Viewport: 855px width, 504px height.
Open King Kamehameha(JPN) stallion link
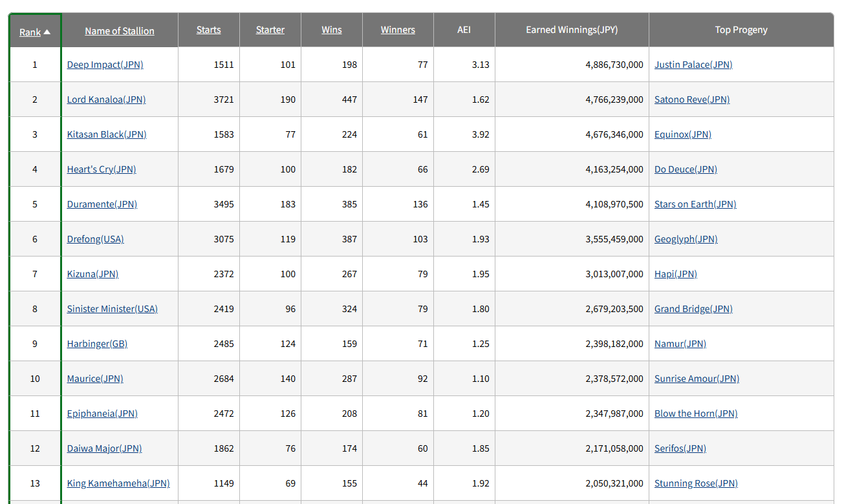118,483
